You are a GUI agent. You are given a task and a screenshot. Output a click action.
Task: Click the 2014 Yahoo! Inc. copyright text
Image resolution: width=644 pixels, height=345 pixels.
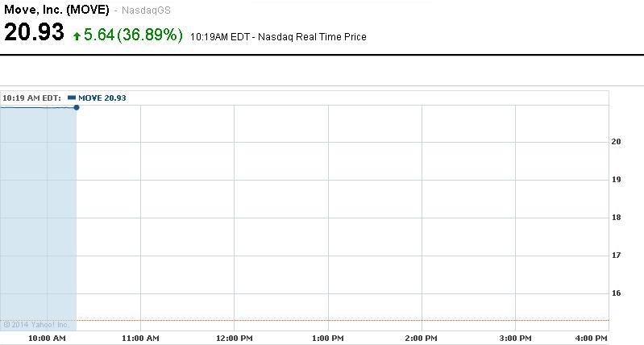36,325
